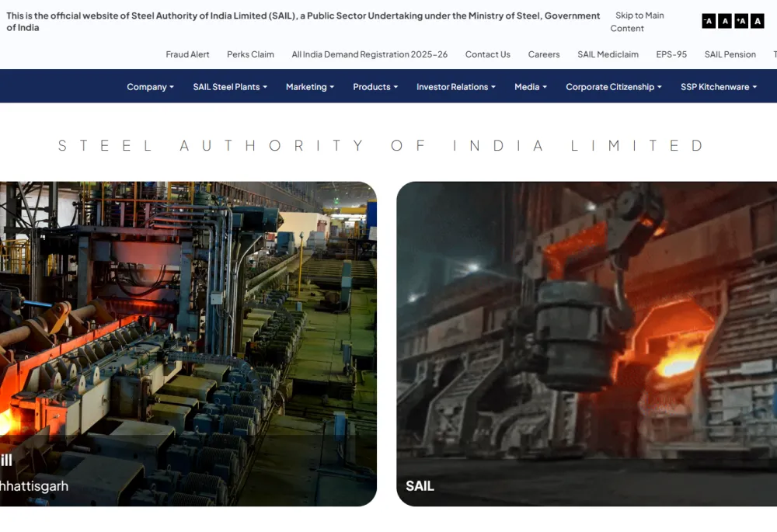Open the SAIL Steel Plants dropdown
Screen dimensions: 777x532
pos(230,87)
